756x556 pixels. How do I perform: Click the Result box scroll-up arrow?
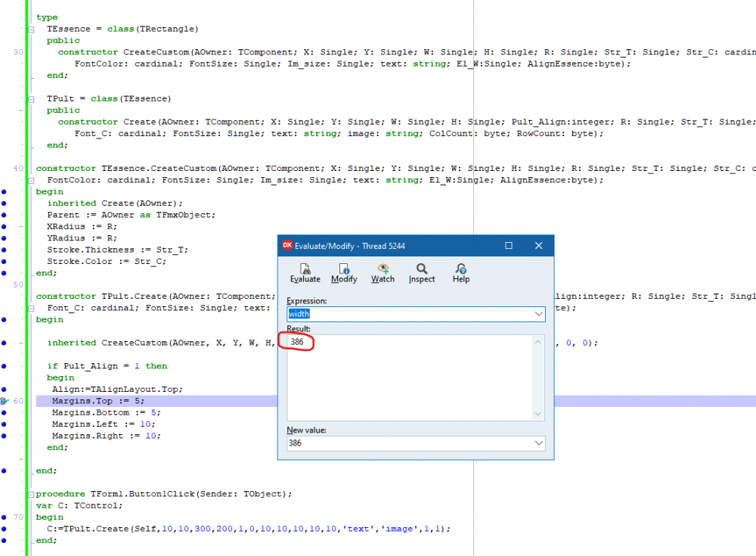pyautogui.click(x=538, y=342)
